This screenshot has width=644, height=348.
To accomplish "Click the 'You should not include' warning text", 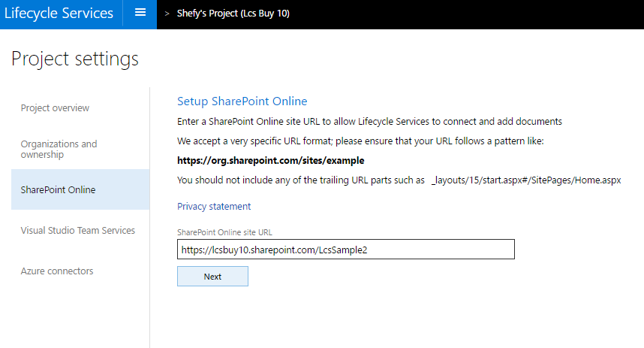I will 300,180.
